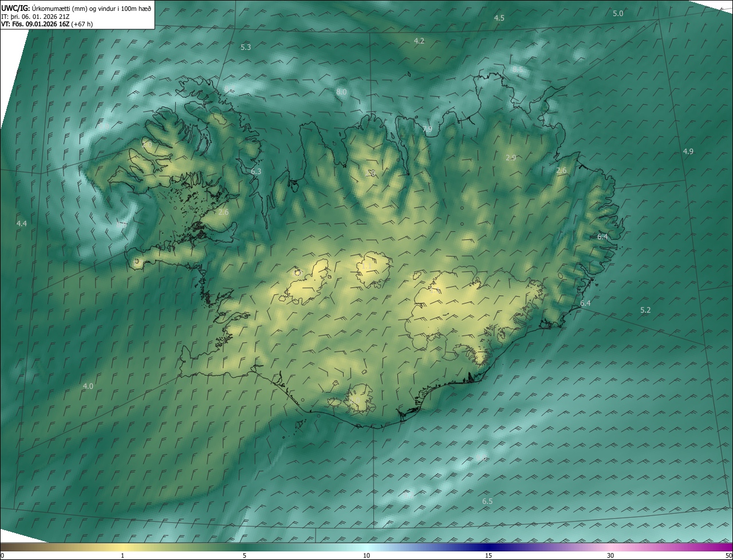Click the 30 tick label on the color scale
Screen dimensions: 733x560
pos(610,556)
